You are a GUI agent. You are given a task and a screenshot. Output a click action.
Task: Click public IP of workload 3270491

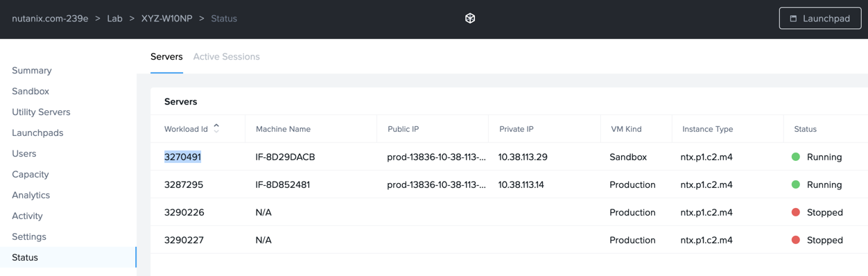point(436,157)
